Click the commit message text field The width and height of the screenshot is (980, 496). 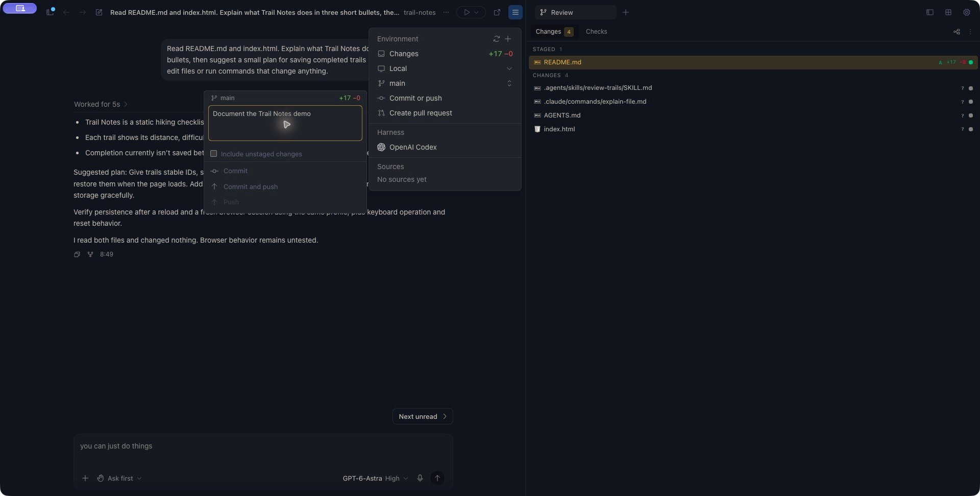(x=285, y=123)
